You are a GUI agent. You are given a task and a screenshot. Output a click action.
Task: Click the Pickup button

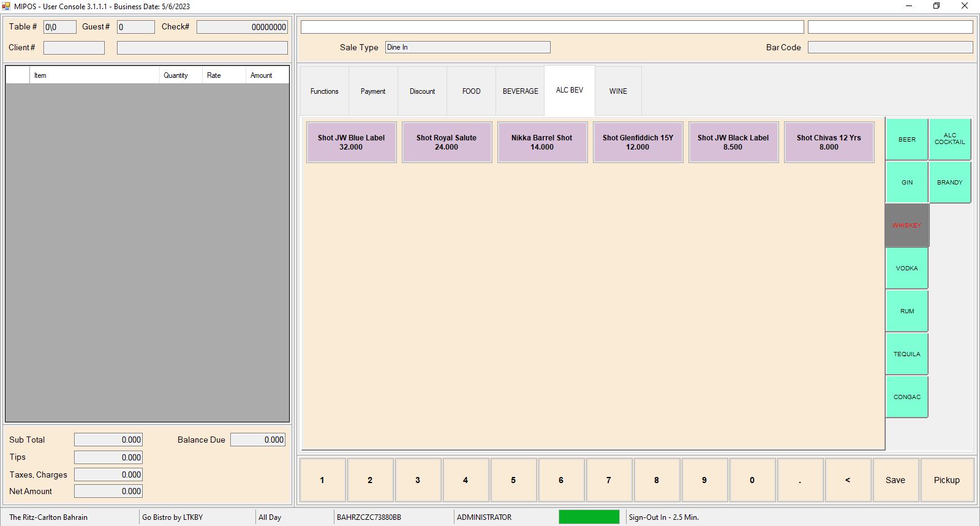[947, 480]
